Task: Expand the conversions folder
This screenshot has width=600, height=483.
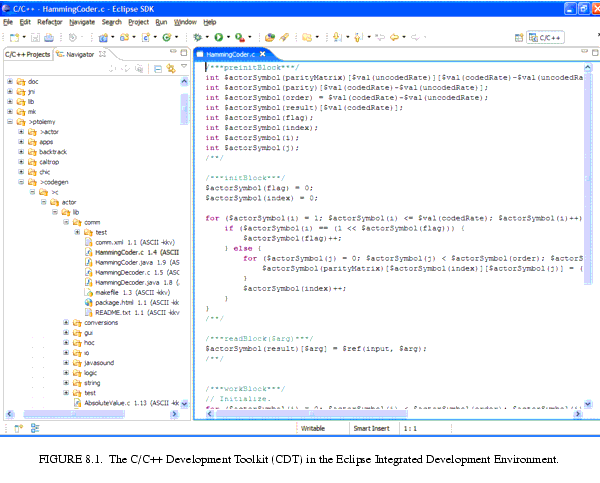Action: (66, 323)
